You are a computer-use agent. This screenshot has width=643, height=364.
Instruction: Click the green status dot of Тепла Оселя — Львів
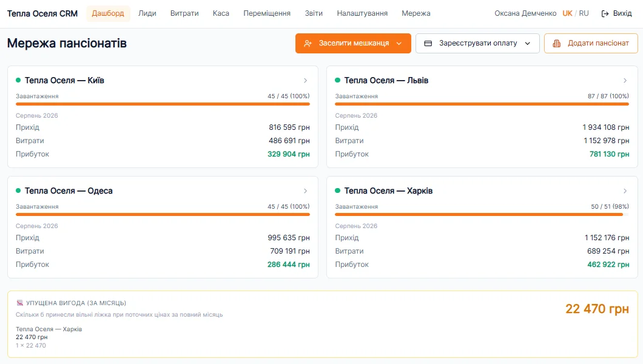(337, 80)
